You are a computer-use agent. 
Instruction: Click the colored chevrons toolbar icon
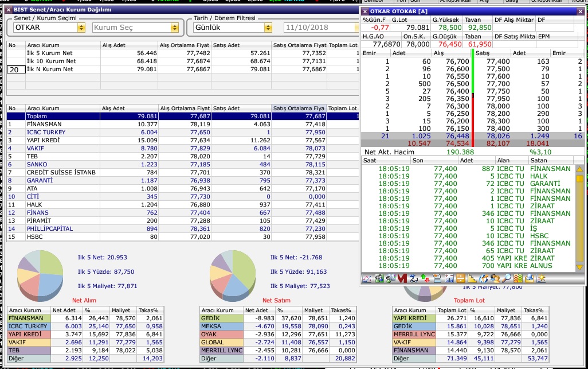pos(518,278)
